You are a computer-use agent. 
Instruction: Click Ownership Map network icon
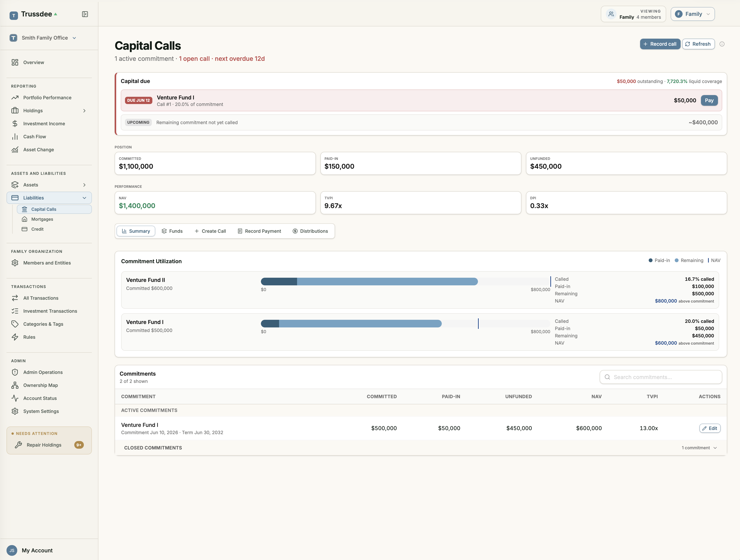pos(15,386)
